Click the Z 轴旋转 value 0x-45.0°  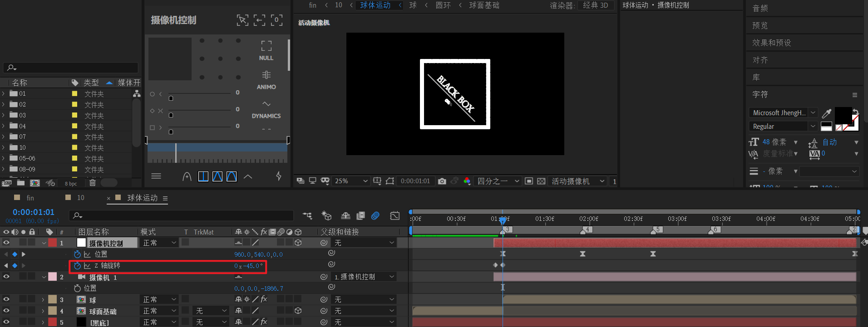pos(248,266)
